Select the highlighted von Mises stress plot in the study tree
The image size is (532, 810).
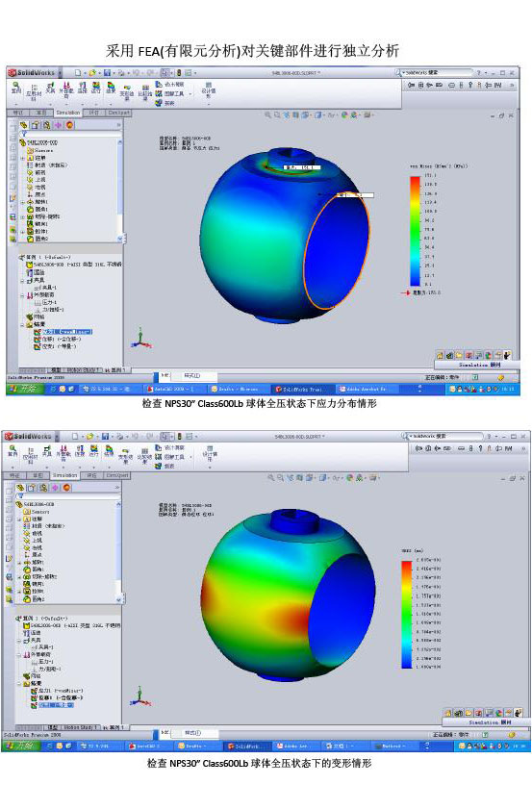[x=67, y=332]
